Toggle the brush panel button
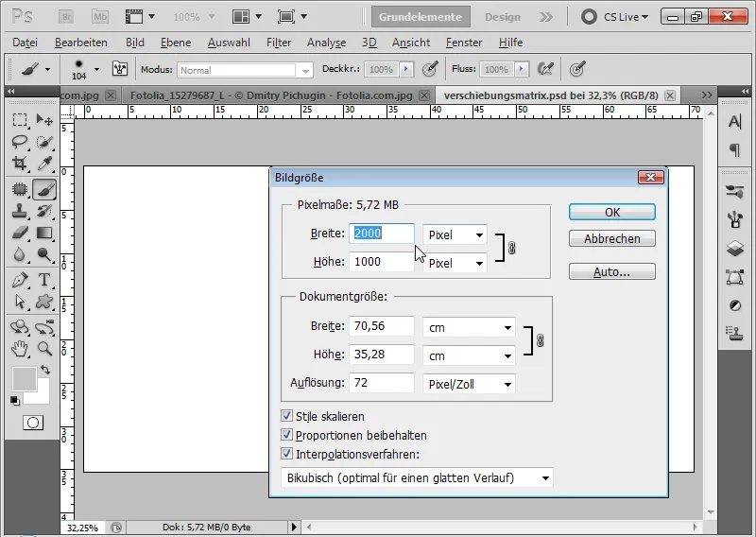The width and height of the screenshot is (756, 537). (x=120, y=69)
